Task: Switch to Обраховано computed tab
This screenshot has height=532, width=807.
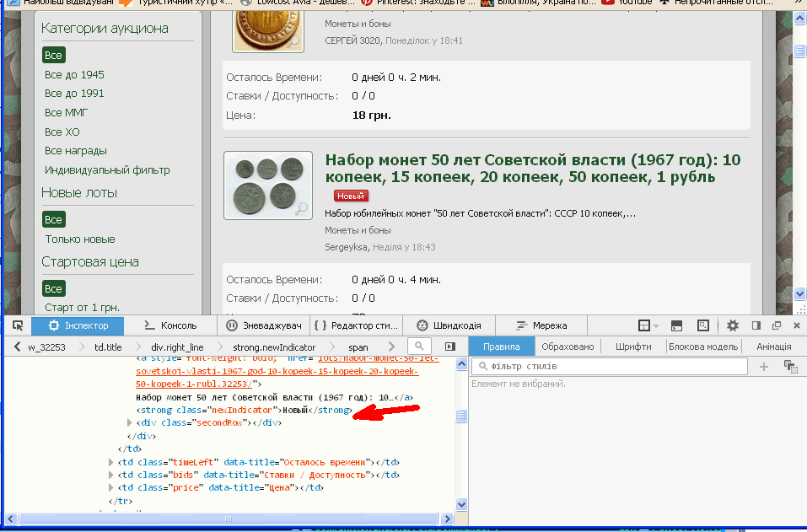Action: click(568, 347)
